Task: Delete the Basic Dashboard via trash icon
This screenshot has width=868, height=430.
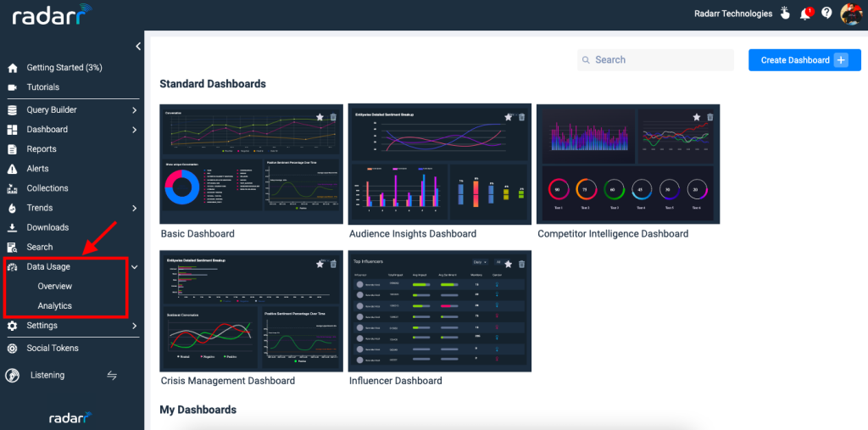Action: coord(333,117)
